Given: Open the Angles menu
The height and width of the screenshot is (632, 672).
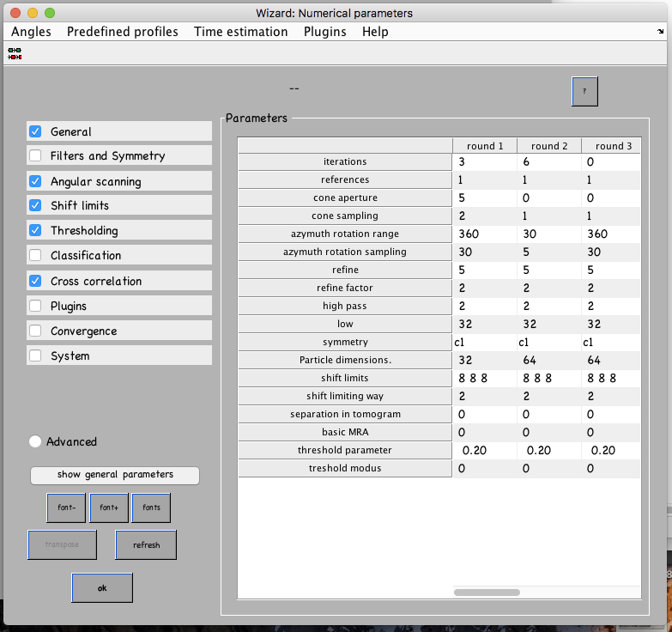Looking at the screenshot, I should coord(31,32).
